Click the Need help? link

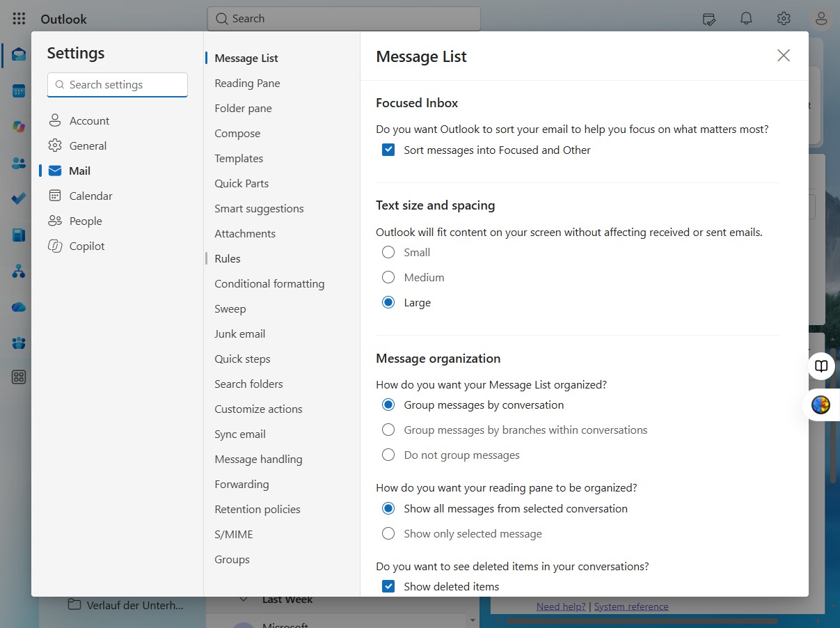561,606
